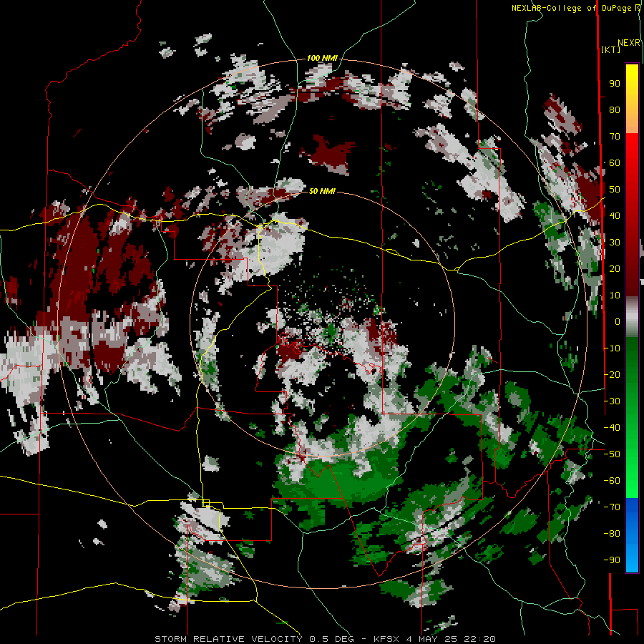Click the -10 value on velocity scale

[612, 348]
